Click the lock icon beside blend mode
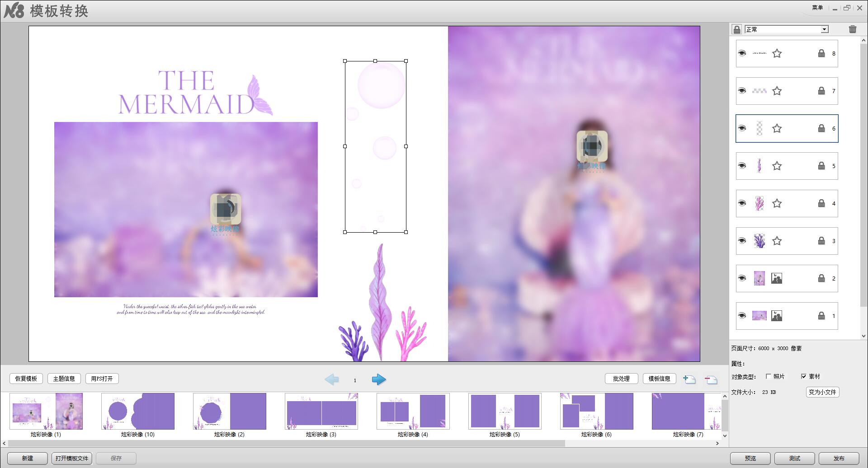868x468 pixels. tap(736, 29)
